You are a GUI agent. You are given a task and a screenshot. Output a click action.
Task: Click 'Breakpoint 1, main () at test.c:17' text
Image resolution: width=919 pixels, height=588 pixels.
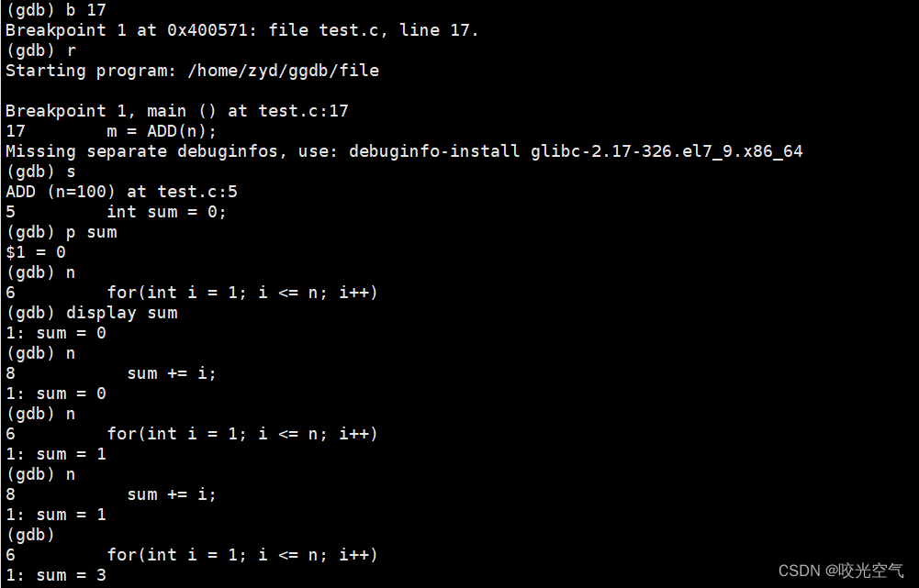[x=177, y=111]
